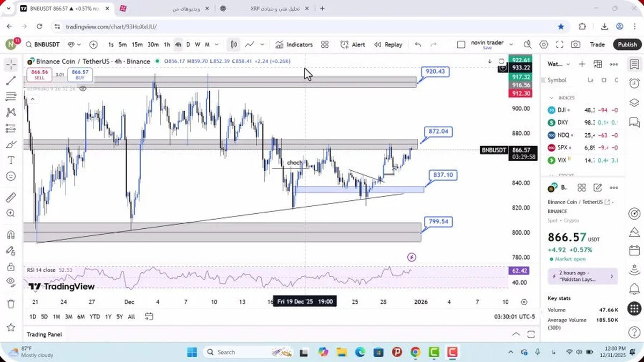Open the Pakistan Lays news headline
The height and width of the screenshot is (362, 644).
[583, 276]
